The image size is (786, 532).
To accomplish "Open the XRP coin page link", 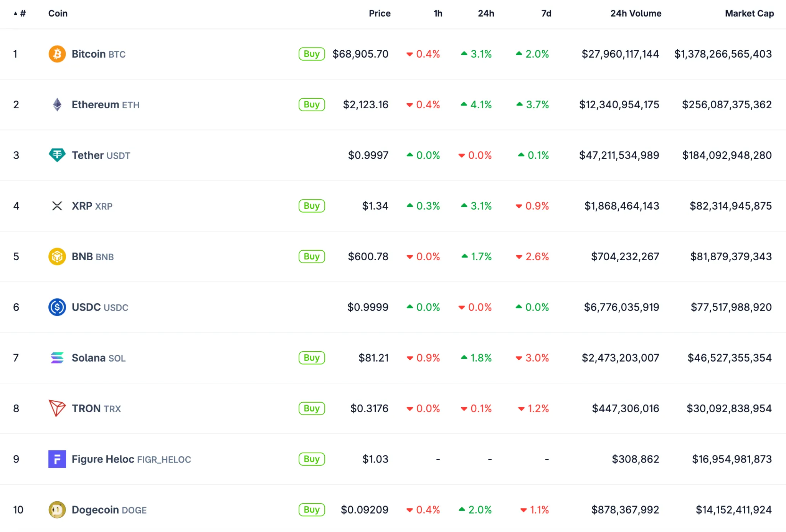I will (82, 206).
